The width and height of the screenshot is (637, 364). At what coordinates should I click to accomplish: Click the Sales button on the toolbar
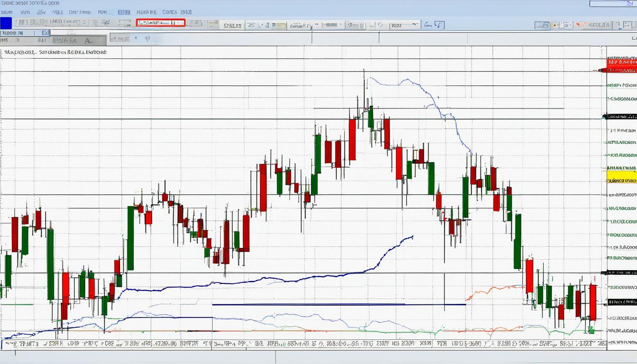coord(232,25)
